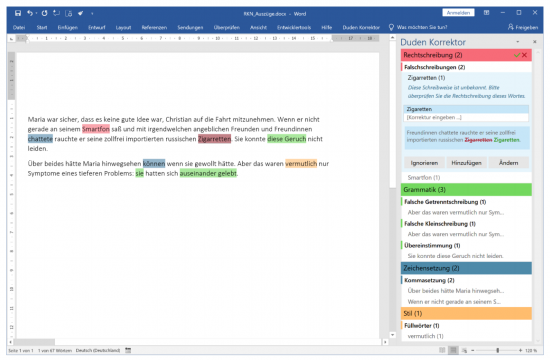
Task: Click the lightbulb Tell Me icon
Action: 391,27
